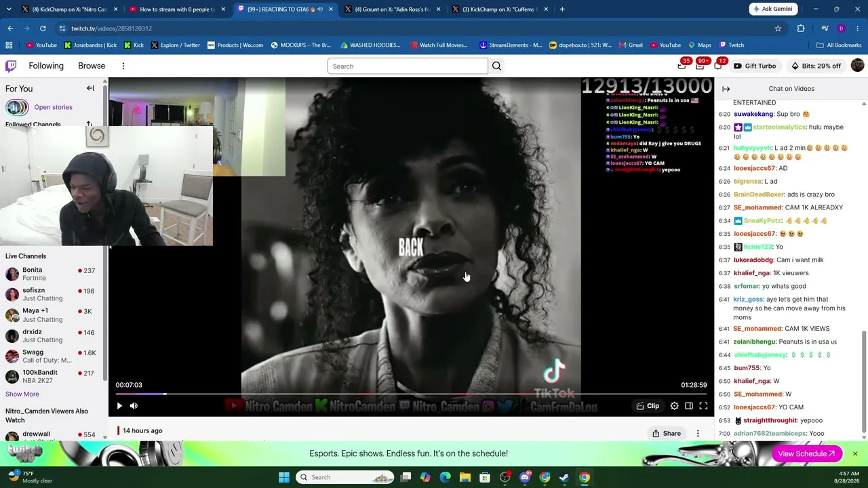Click Open stories link
Viewport: 868px width, 488px height.
(x=53, y=107)
